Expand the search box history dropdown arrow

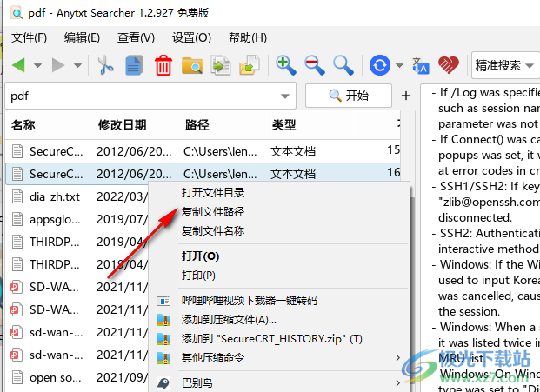(285, 96)
